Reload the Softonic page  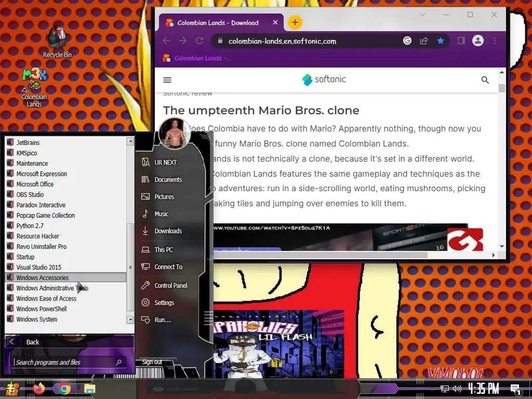click(x=199, y=41)
